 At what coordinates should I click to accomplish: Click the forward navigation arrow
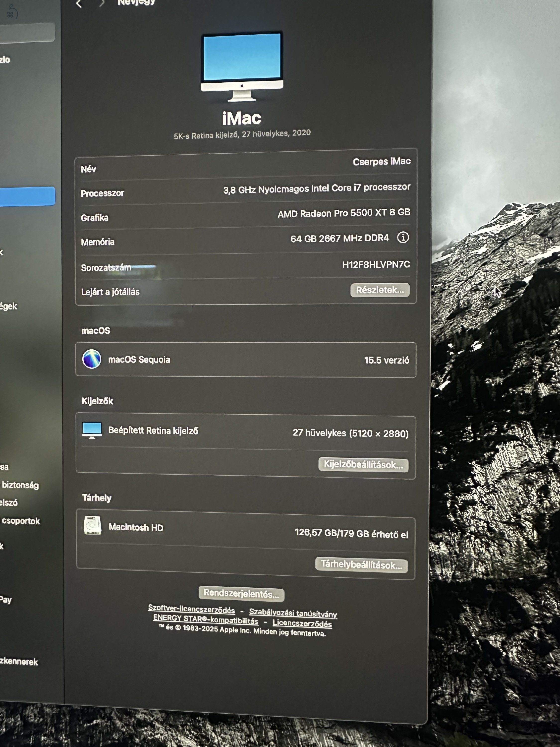[102, 3]
